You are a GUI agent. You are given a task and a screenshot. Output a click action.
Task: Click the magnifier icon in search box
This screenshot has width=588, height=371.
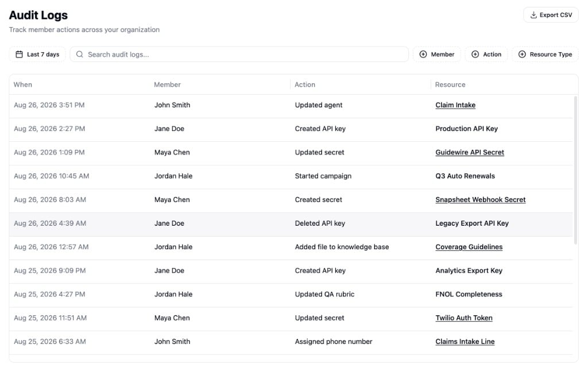point(79,55)
